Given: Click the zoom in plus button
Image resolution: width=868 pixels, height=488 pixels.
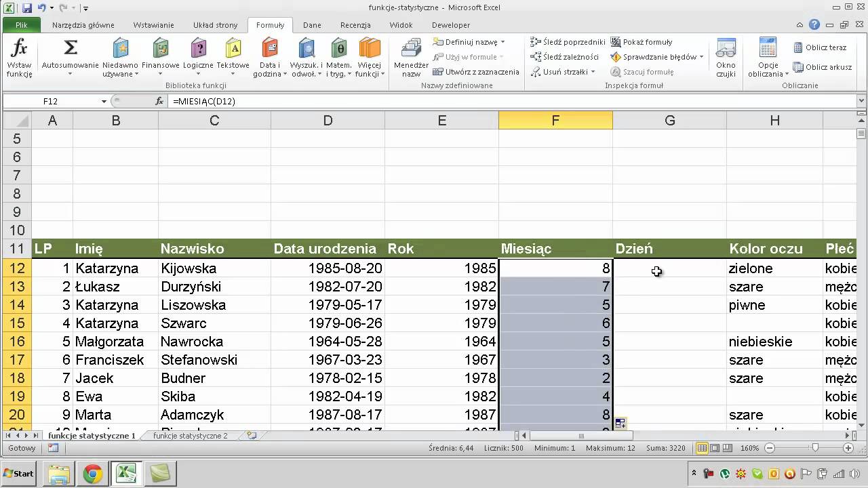Looking at the screenshot, I should coord(848,448).
